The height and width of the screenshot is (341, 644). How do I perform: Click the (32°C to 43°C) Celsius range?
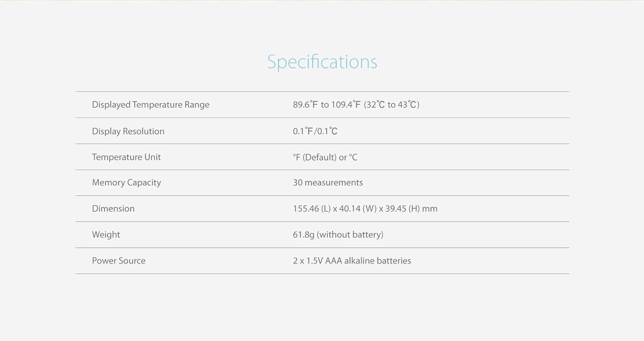(392, 105)
